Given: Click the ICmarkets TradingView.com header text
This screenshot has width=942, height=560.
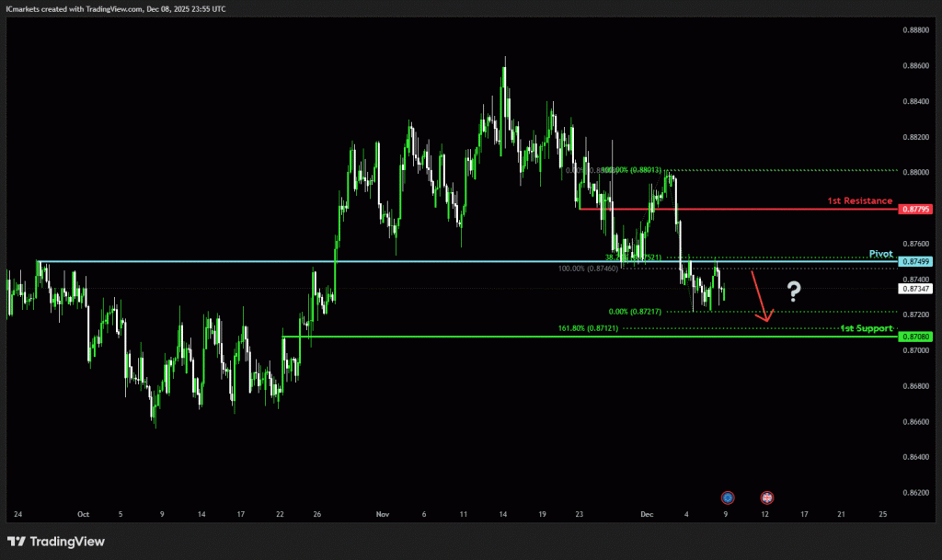Looking at the screenshot, I should [115, 8].
